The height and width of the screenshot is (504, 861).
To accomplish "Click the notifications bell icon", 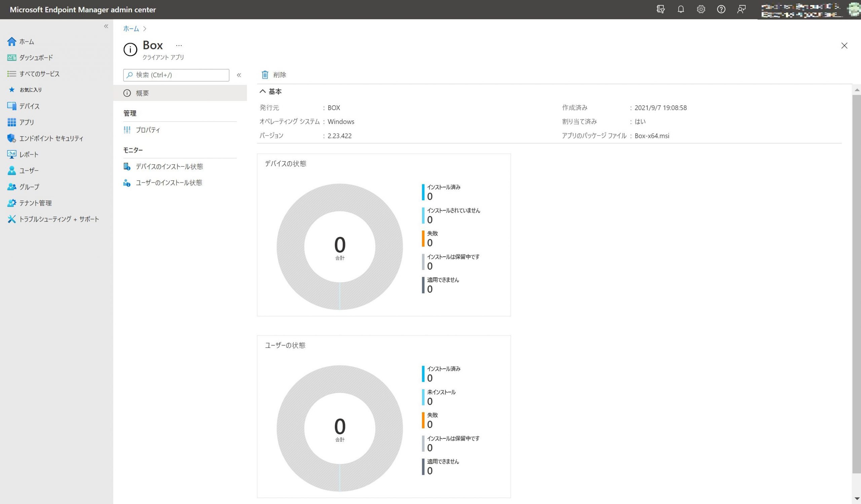I will [x=681, y=9].
